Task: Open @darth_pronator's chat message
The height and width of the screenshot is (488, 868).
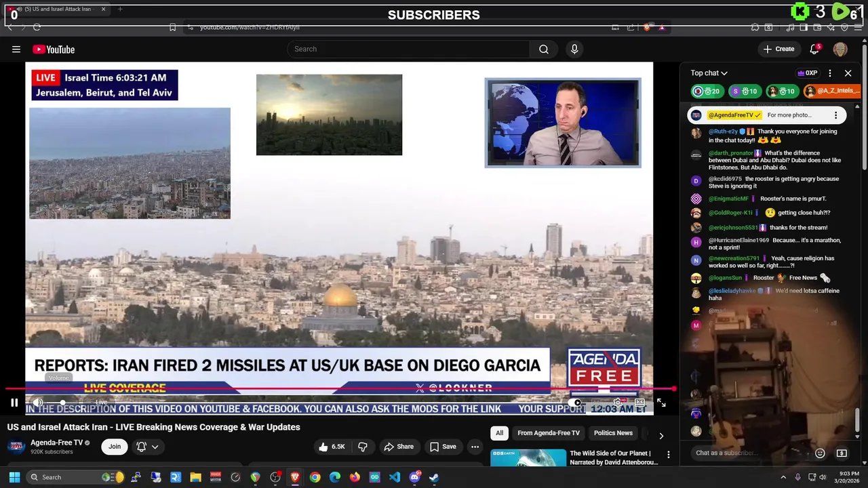Action: point(775,160)
